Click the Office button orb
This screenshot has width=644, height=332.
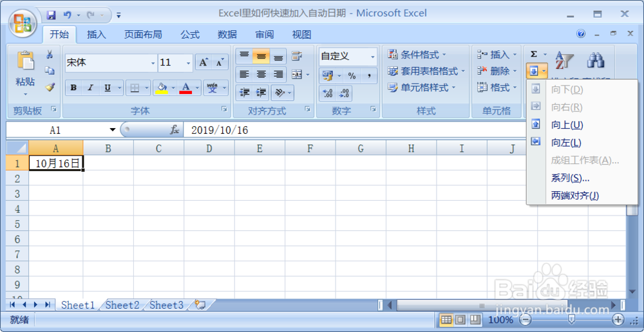point(23,23)
